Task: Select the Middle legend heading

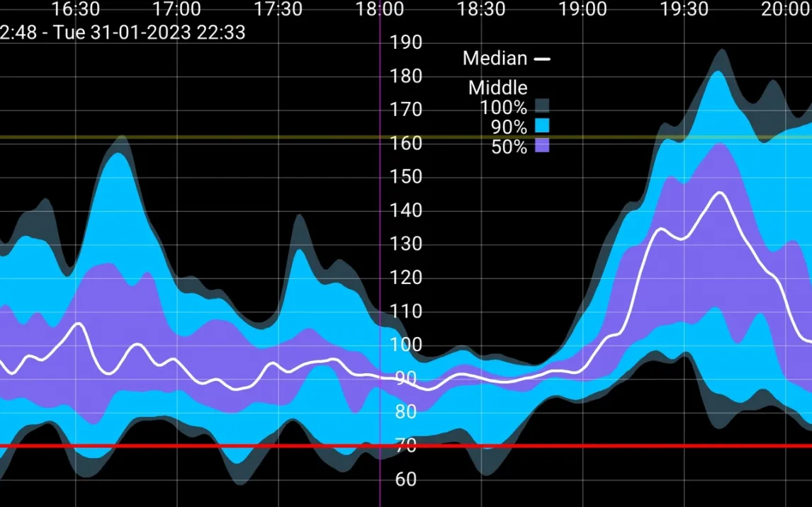Action: [497, 88]
